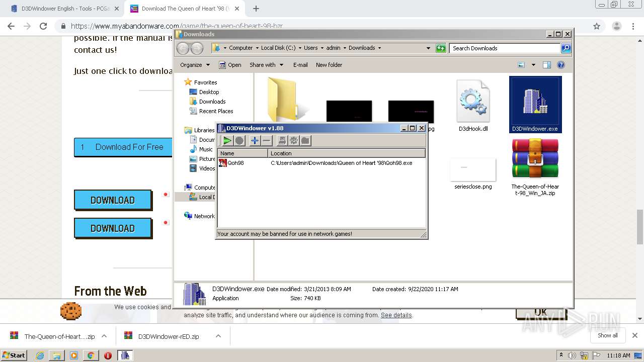Open a new Chrome tab

point(256,9)
